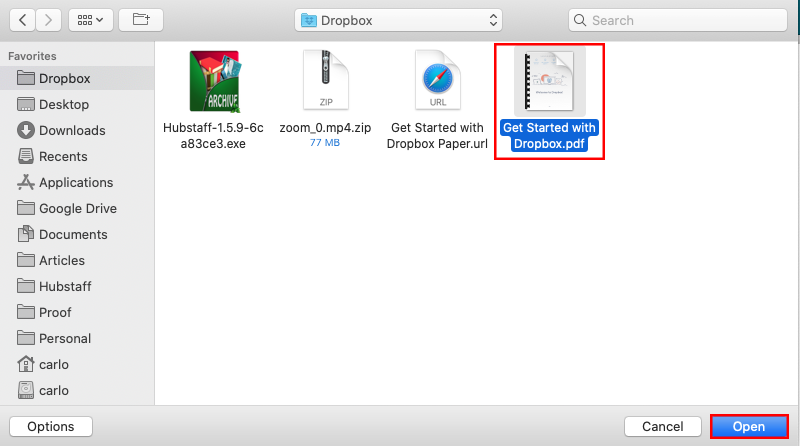The image size is (800, 446).
Task: Select the zoom_0.mp4.zip ZIP icon
Action: pos(326,80)
